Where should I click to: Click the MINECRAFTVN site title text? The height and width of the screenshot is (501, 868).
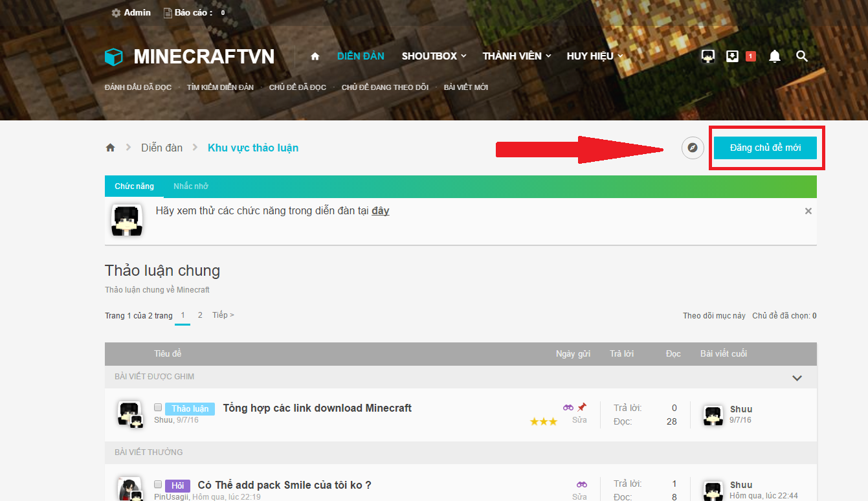204,57
